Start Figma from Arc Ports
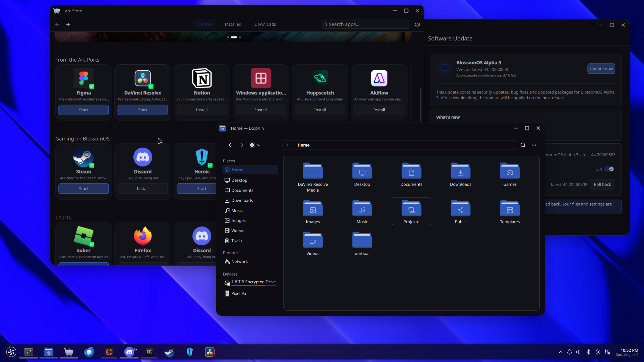This screenshot has width=644, height=362. [84, 110]
